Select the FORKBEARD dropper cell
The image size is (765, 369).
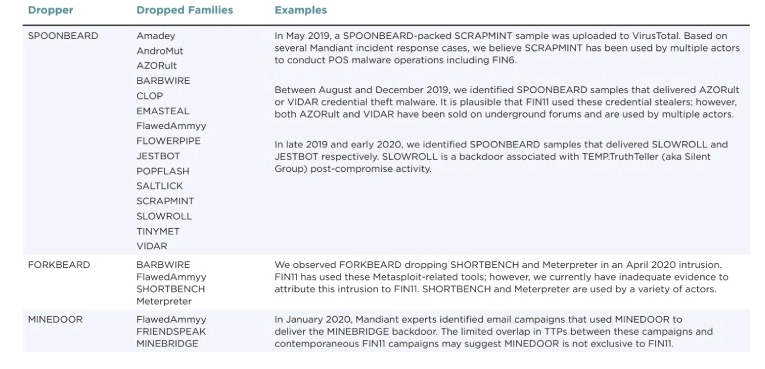click(59, 265)
